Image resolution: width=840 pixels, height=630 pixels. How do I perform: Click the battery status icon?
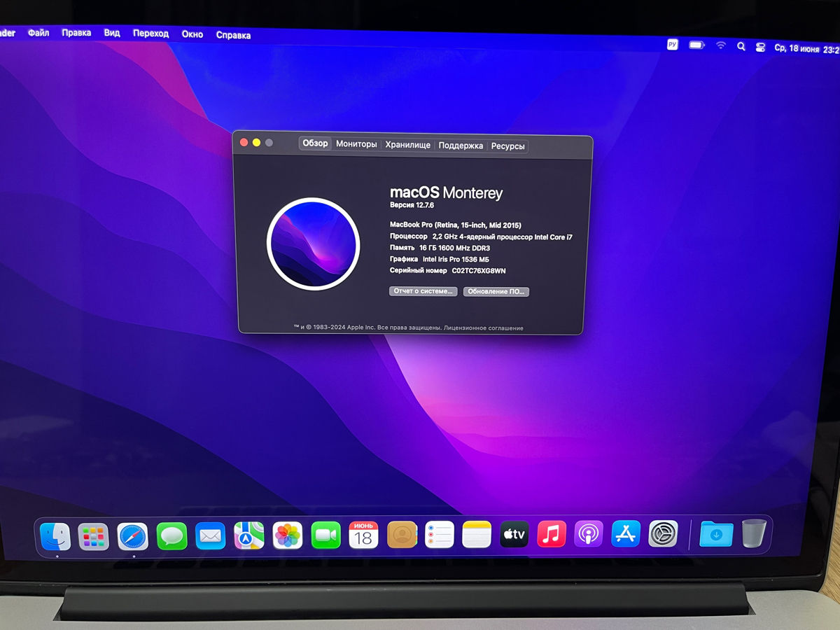pyautogui.click(x=696, y=45)
